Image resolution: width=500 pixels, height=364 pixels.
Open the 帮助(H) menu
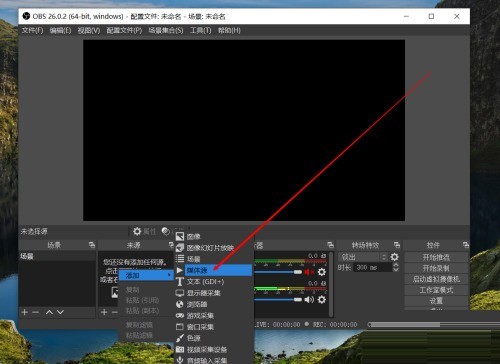click(x=229, y=30)
